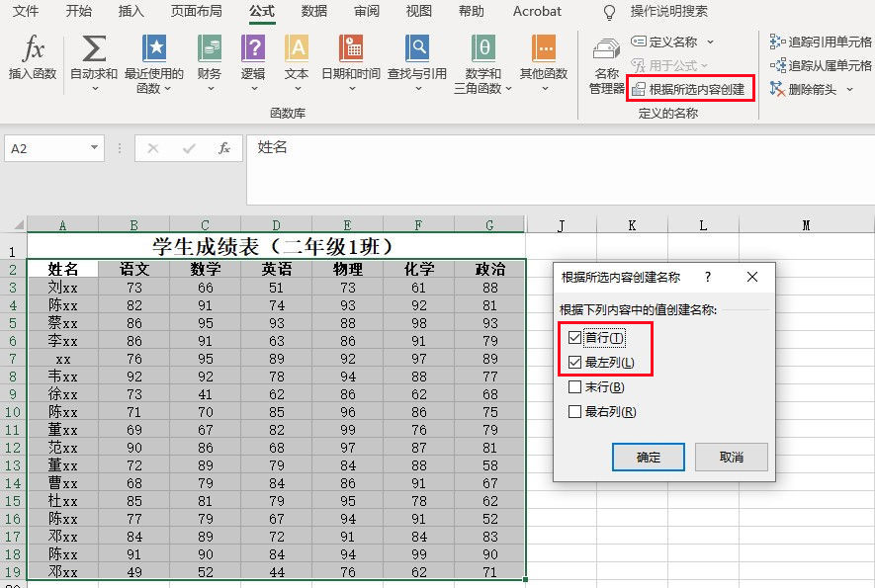Click 根据所选内容创建 in the ribbon
The height and width of the screenshot is (588, 875).
point(689,89)
